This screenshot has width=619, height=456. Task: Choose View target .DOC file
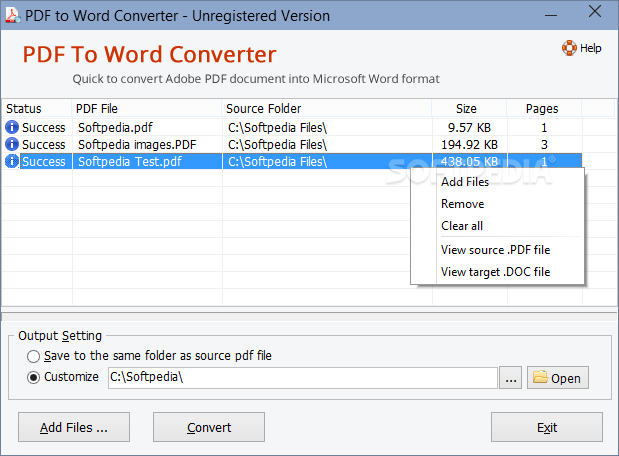[497, 272]
